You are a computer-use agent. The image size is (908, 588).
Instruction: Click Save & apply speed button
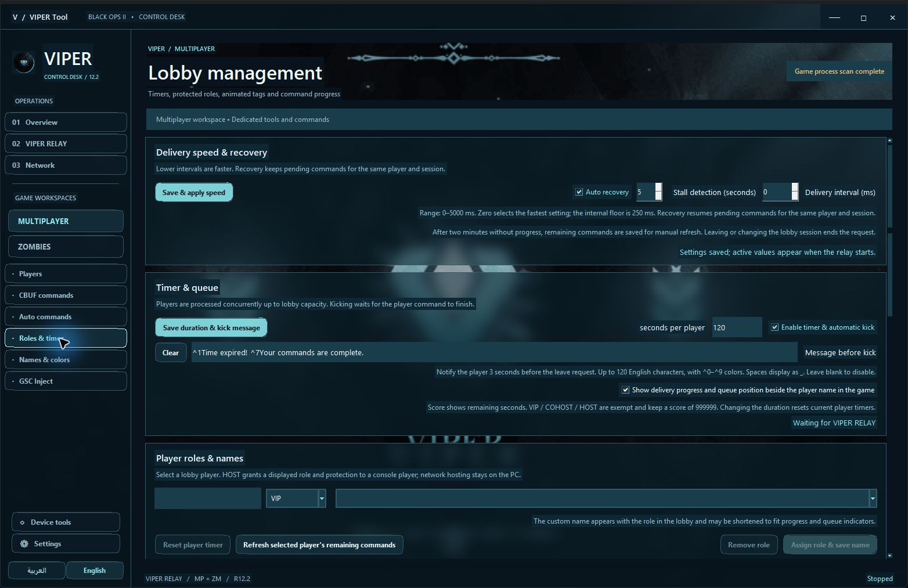click(x=194, y=193)
